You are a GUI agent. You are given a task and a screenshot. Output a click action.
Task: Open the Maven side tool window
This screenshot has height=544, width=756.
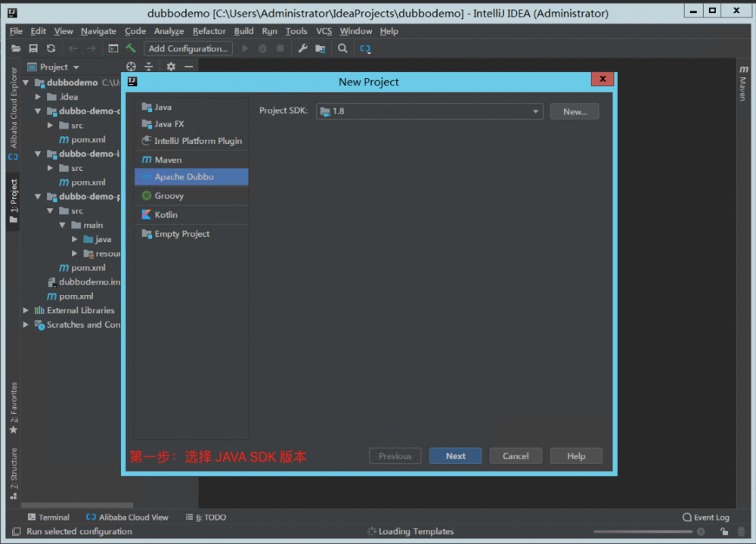(x=743, y=83)
